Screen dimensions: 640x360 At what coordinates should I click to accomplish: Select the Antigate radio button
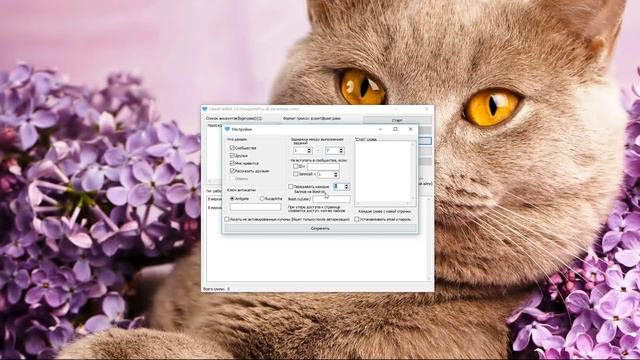point(232,199)
